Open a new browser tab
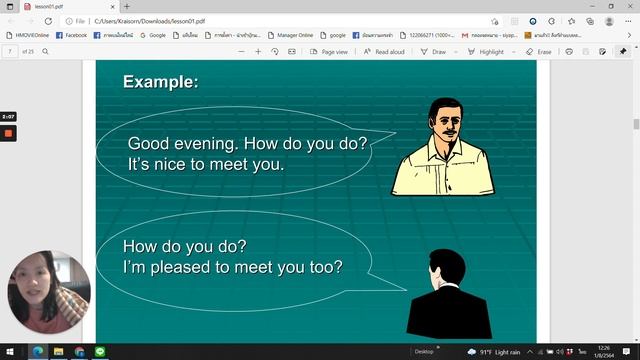Viewport: 640px width, 360px height. click(x=127, y=7)
